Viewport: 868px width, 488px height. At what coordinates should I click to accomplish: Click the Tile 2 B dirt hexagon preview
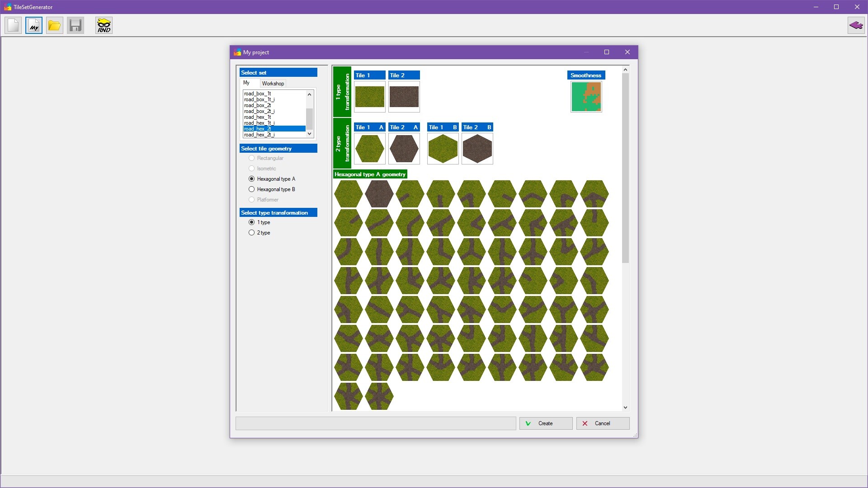(x=477, y=149)
